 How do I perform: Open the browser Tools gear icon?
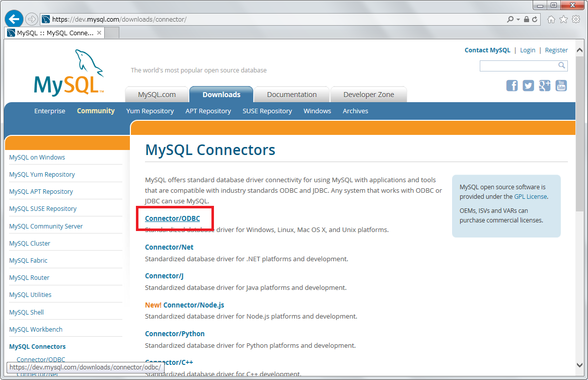pyautogui.click(x=576, y=19)
